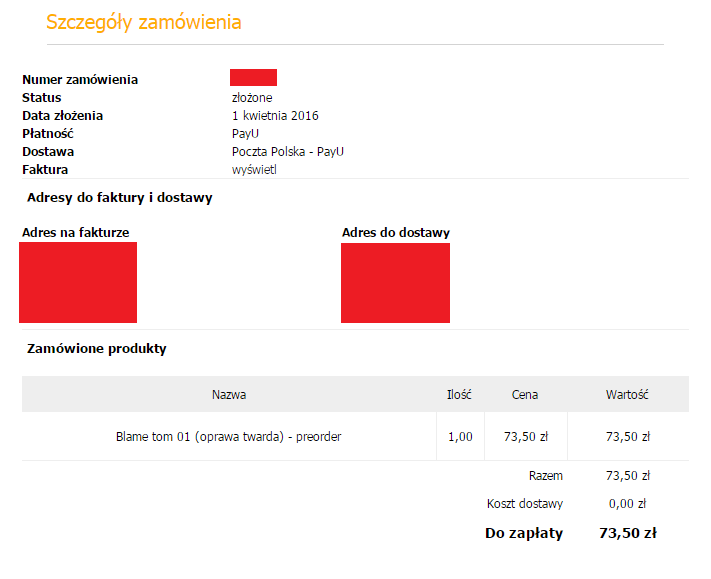This screenshot has height=579, width=711.
Task: Click the bold 'Do zapłaty' total amount
Action: tap(627, 533)
